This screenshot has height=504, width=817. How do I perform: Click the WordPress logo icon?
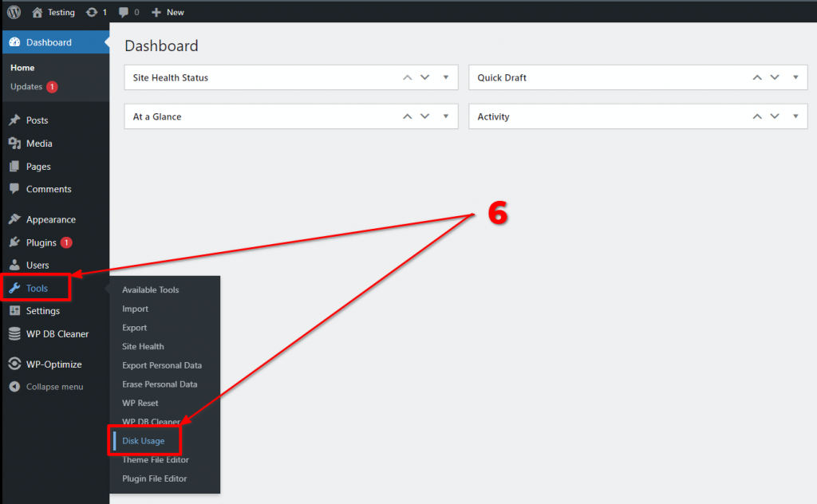pyautogui.click(x=14, y=12)
